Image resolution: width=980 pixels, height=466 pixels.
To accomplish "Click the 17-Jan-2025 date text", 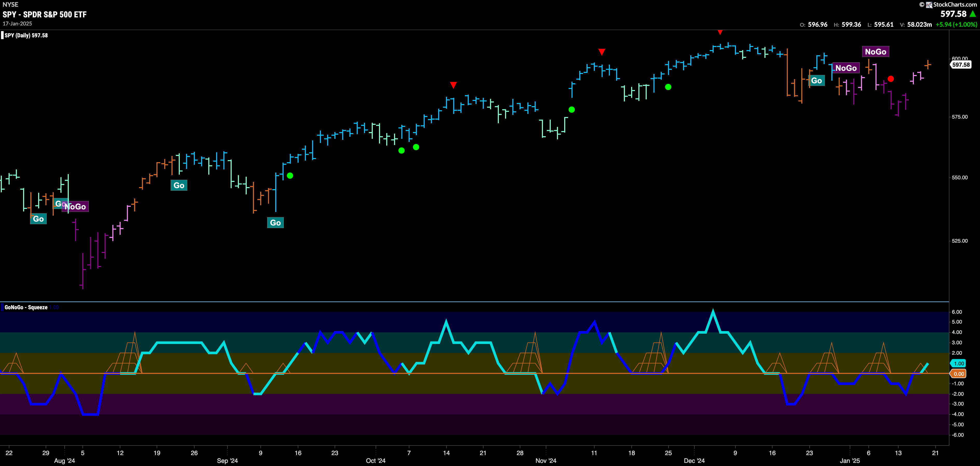I will (x=17, y=24).
